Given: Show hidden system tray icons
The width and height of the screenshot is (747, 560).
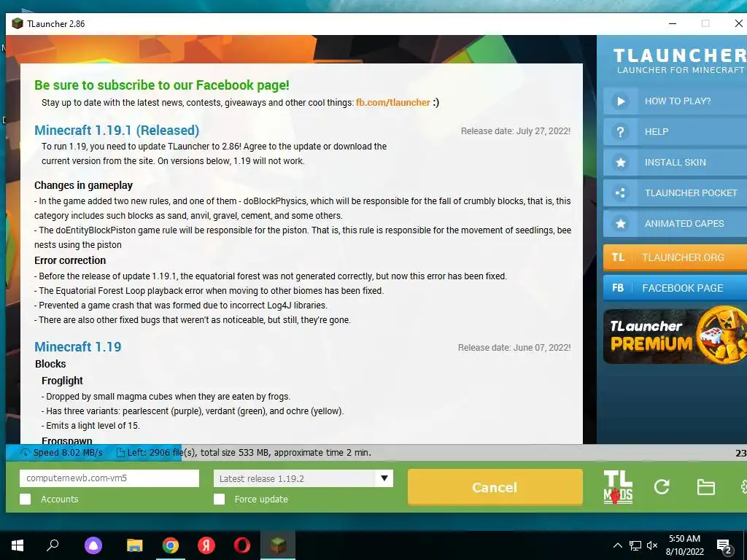Looking at the screenshot, I should pyautogui.click(x=617, y=545).
